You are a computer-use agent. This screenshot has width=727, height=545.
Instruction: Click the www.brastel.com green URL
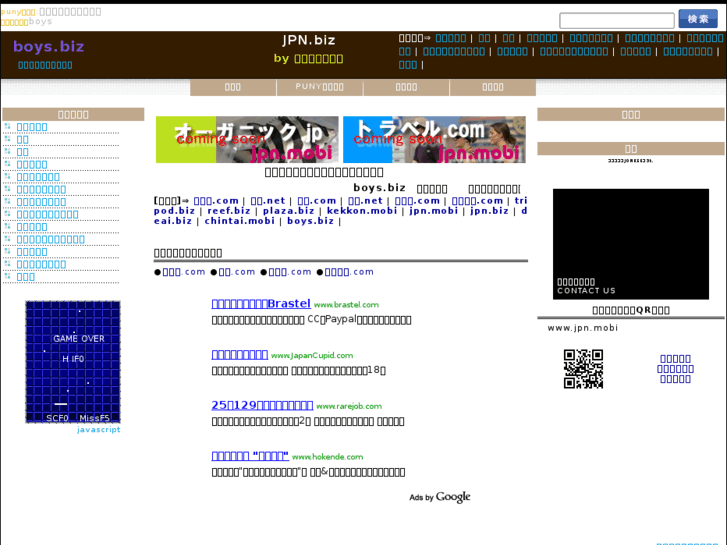pos(346,305)
